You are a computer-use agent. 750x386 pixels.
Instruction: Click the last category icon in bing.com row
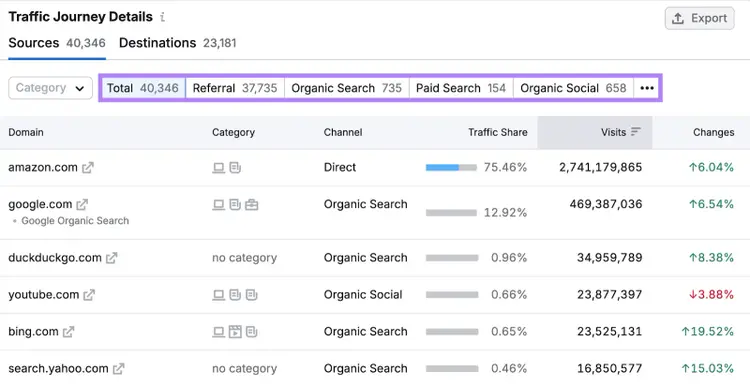252,331
